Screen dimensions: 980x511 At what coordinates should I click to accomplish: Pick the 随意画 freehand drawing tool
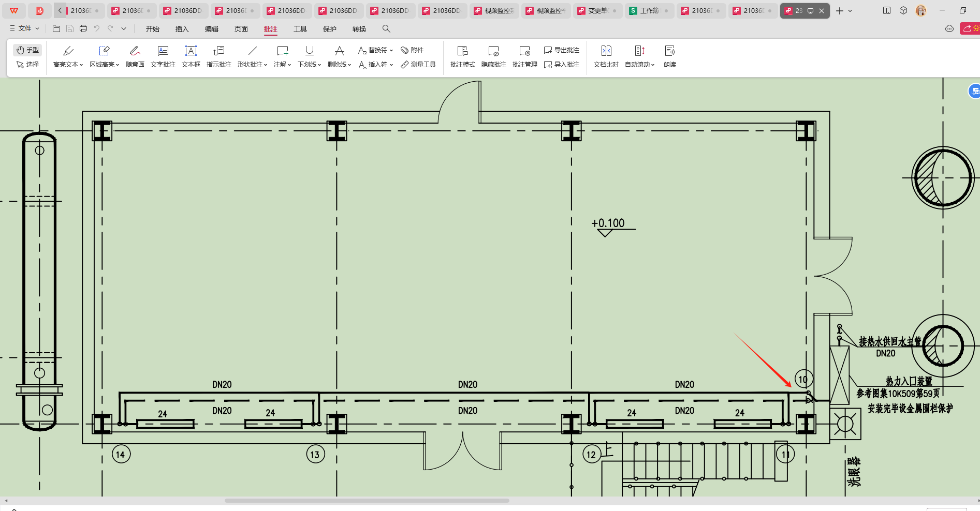point(135,57)
